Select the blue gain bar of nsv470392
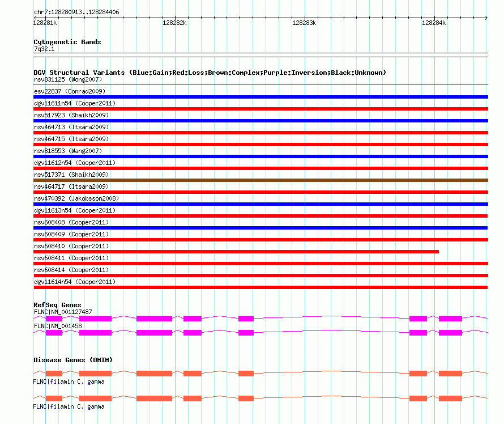504x424 pixels. (260, 204)
